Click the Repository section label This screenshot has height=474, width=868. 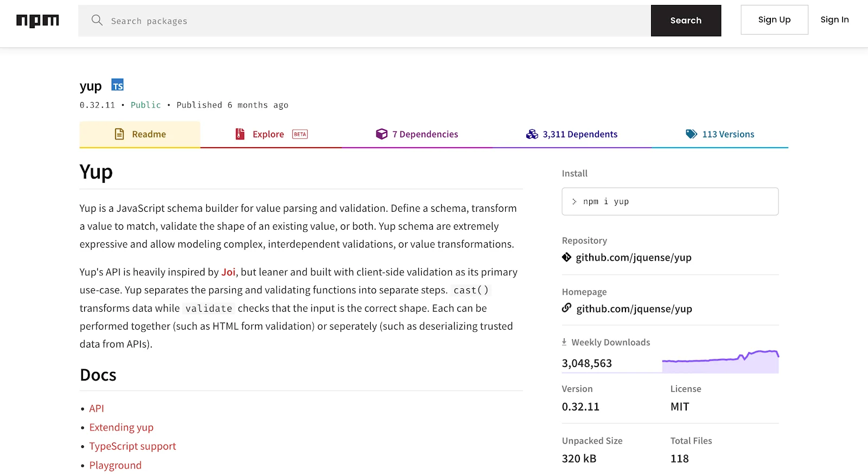pyautogui.click(x=584, y=241)
